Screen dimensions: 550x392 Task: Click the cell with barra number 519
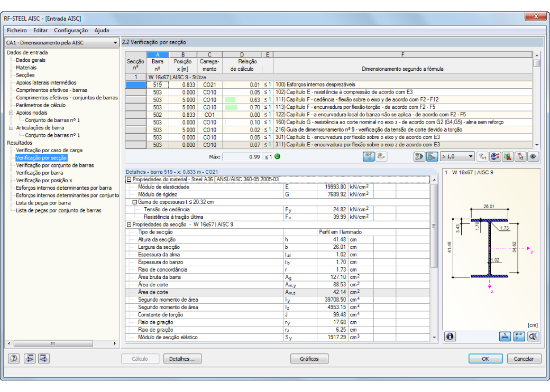(158, 85)
